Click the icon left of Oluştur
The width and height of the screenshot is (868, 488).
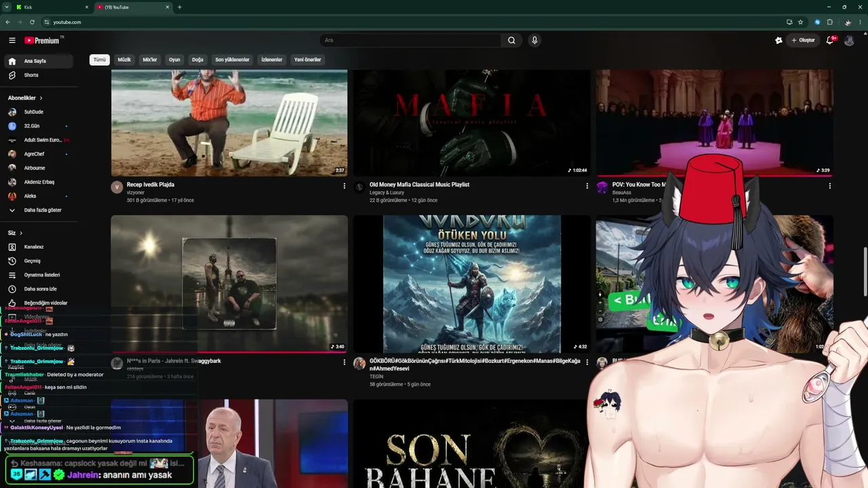coord(778,41)
